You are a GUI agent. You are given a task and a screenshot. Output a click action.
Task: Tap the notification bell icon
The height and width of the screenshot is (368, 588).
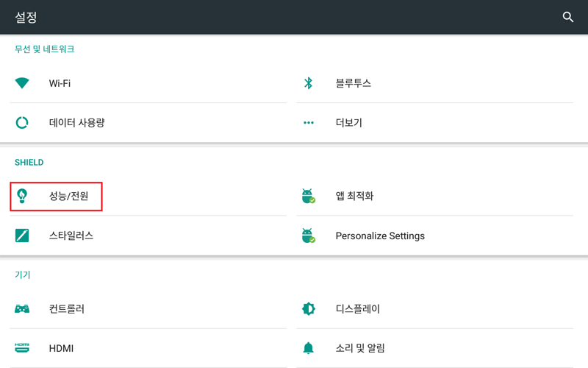pyautogui.click(x=308, y=347)
